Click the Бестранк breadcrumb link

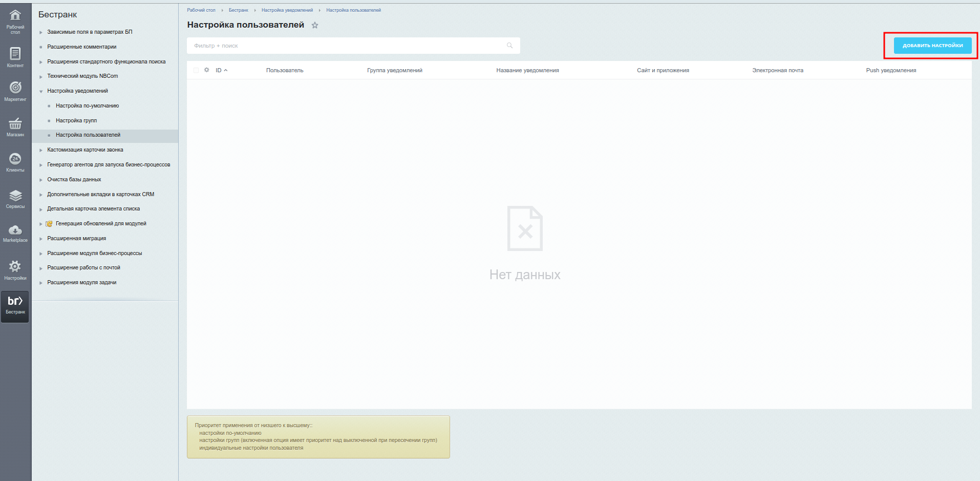click(x=238, y=10)
